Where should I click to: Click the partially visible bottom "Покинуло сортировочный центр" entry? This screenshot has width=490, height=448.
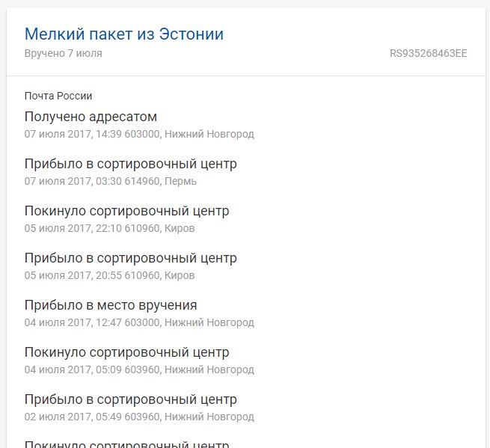point(127,444)
